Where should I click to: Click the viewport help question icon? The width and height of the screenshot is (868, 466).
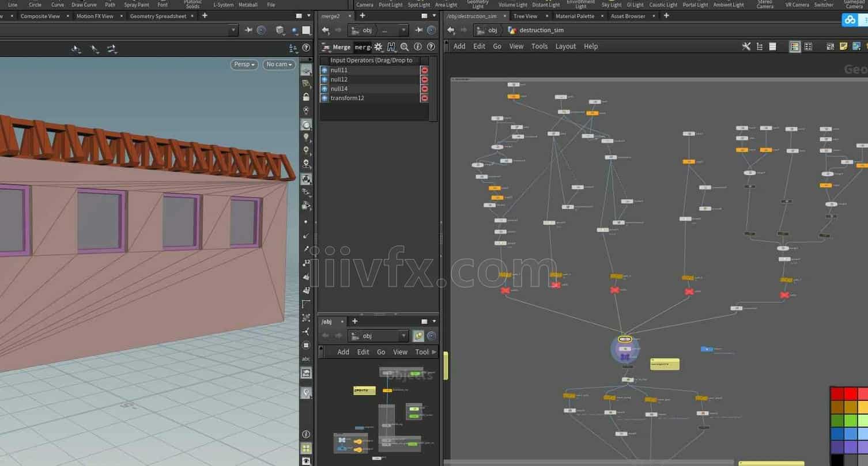click(x=307, y=48)
